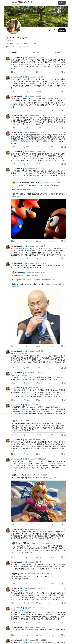This screenshot has height=644, width=72.
Task: Switch to the Media tab
Action: point(57,52)
